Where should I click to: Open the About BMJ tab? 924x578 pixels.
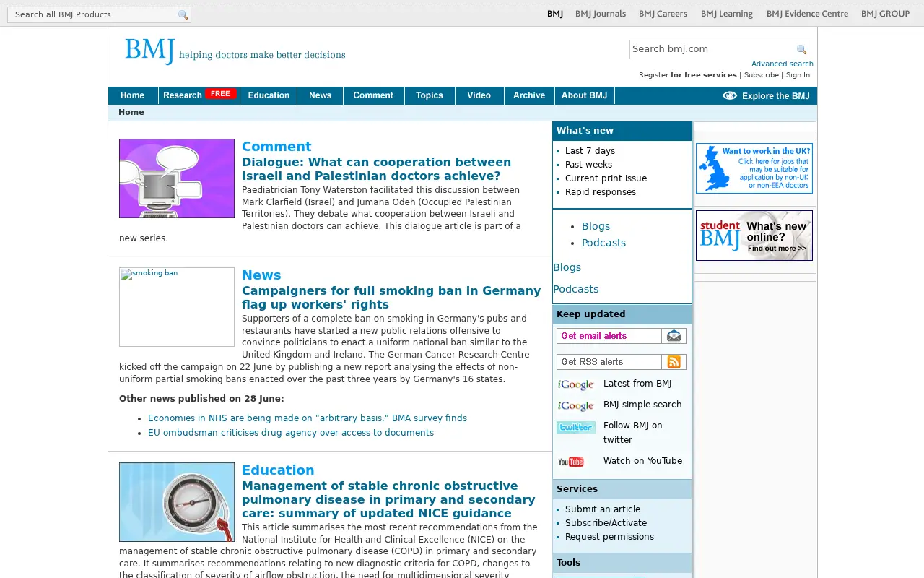(584, 95)
